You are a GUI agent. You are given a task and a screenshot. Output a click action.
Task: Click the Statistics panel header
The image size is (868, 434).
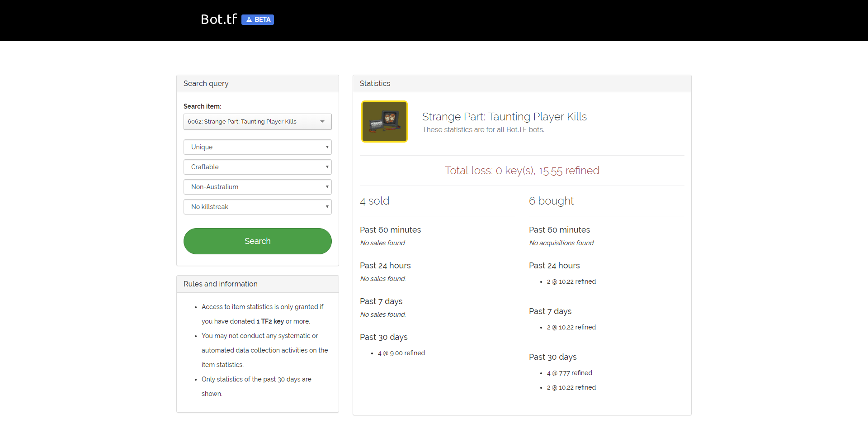(x=522, y=84)
